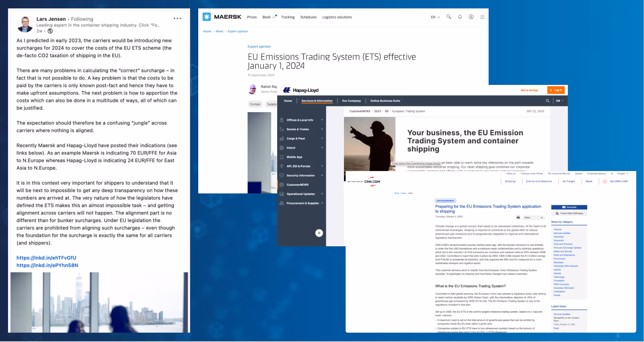Click the Maersk search magnifier icon
644x342 pixels.
(449, 17)
